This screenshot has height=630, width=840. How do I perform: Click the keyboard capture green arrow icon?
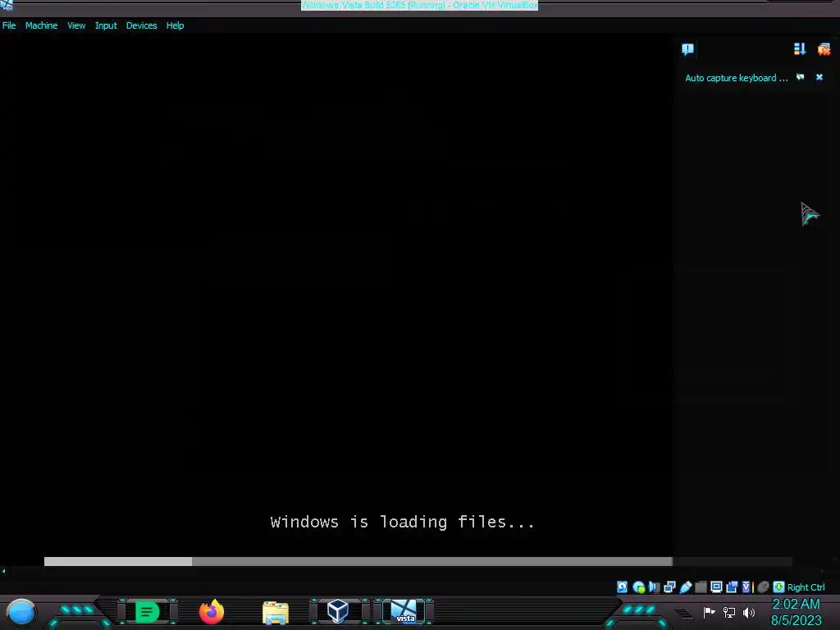pos(779,587)
